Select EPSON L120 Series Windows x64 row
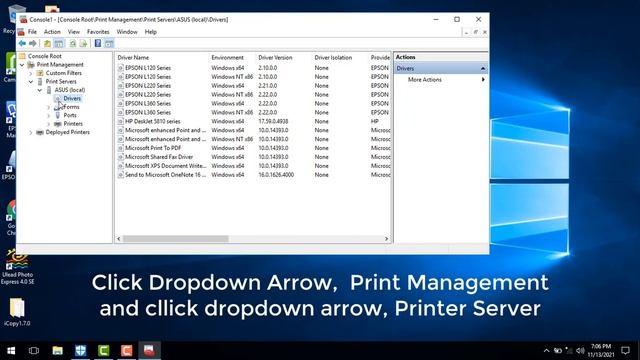The image size is (640, 360). click(x=253, y=68)
